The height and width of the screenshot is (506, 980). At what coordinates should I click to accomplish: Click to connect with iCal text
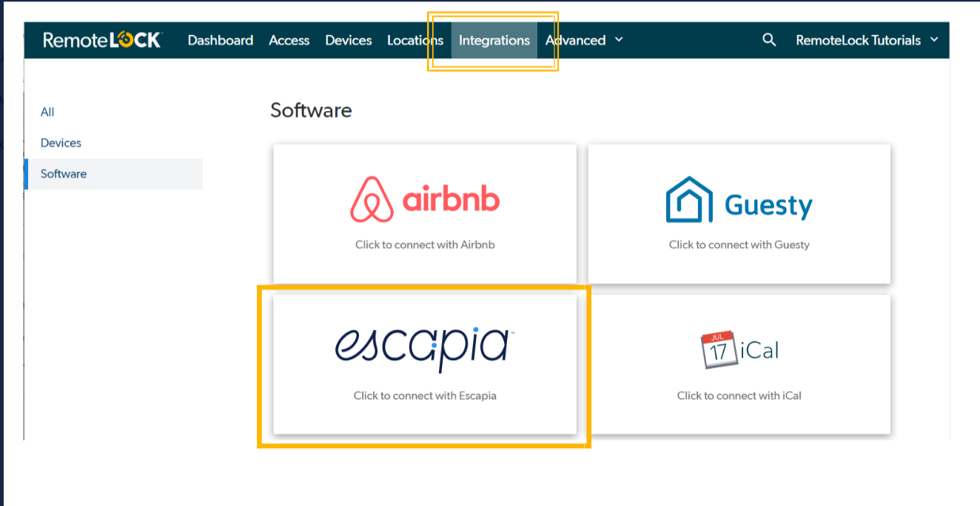739,395
